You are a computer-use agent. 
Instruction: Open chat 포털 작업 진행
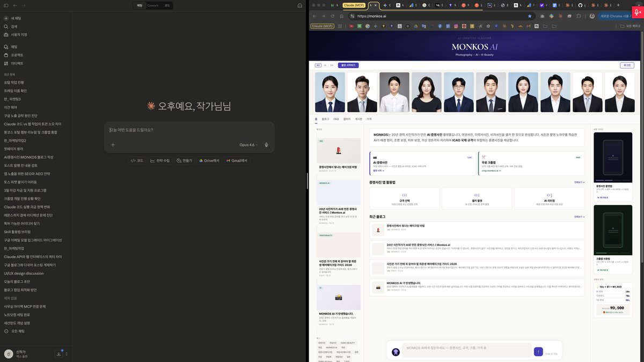(14, 83)
